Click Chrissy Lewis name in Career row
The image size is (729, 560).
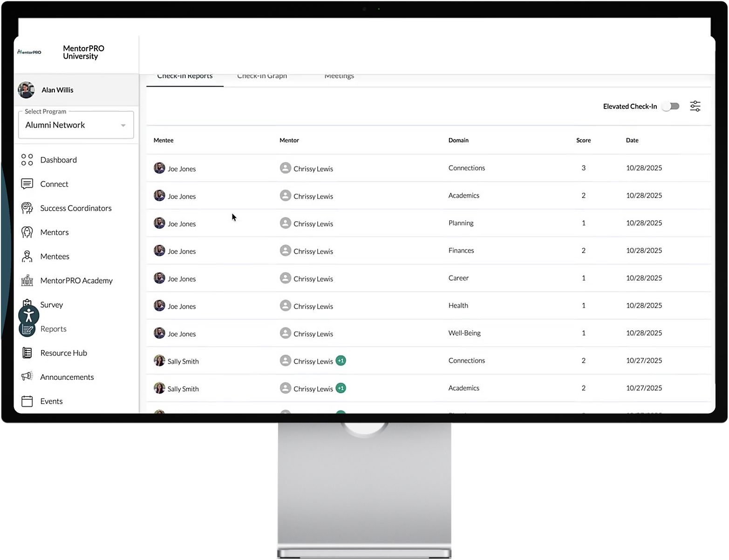[x=313, y=278]
